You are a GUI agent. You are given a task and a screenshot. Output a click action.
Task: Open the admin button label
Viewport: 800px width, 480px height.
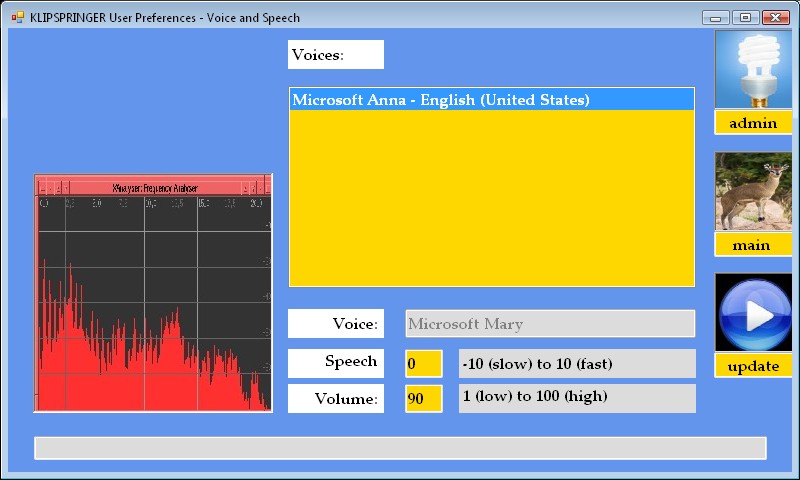[753, 123]
